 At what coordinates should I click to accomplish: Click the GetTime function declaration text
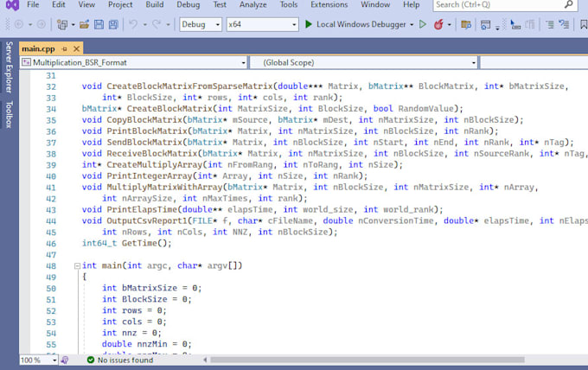[x=126, y=243]
